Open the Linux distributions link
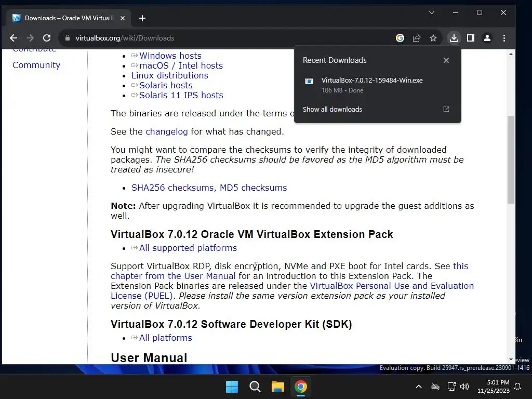 tap(170, 75)
